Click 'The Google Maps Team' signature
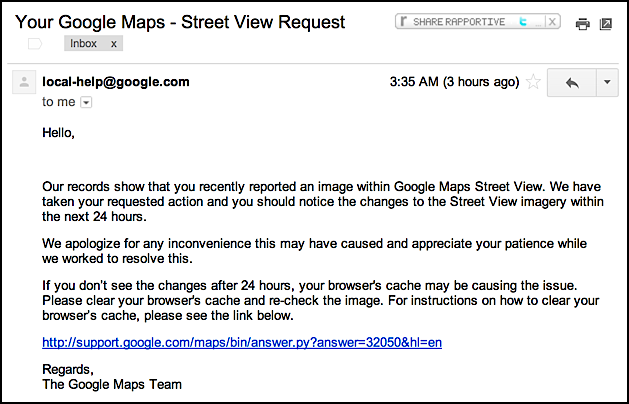This screenshot has height=404, width=629. tap(112, 384)
